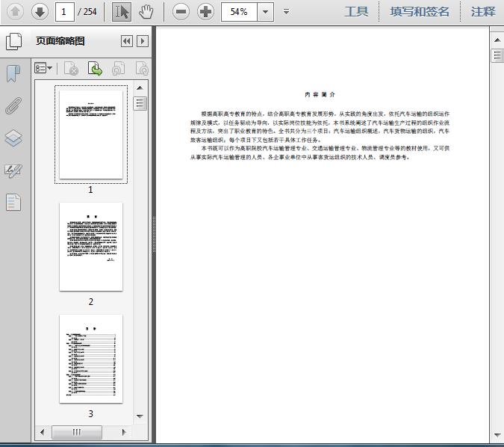Zoom in with the plus button
The width and height of the screenshot is (504, 447).
206,12
